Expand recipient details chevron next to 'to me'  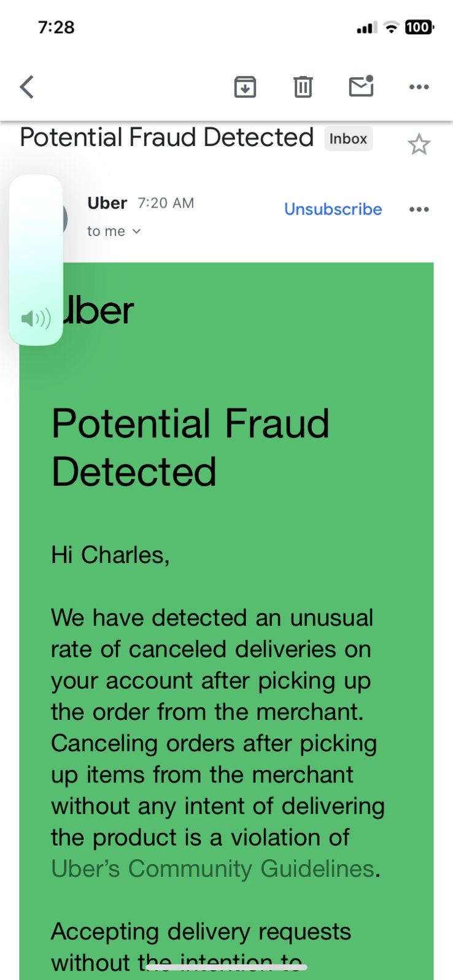(136, 231)
